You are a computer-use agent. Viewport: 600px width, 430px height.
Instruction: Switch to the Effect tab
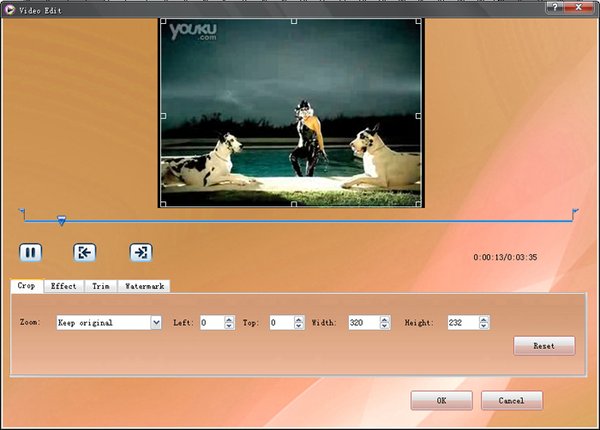tap(64, 286)
